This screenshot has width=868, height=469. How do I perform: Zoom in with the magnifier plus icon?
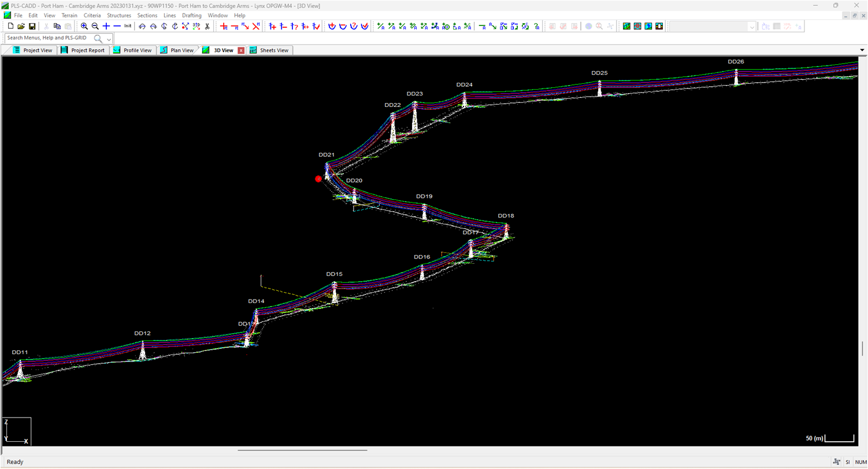[84, 26]
